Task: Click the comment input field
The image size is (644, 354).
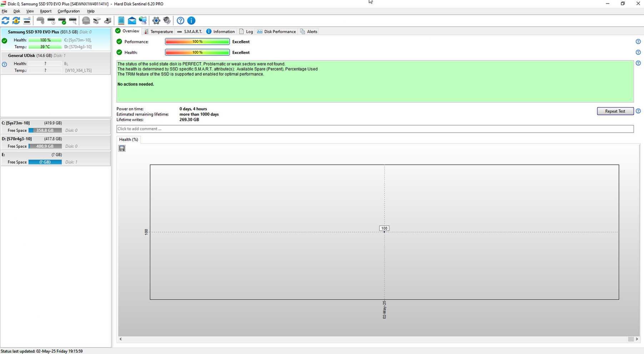Action: [x=375, y=129]
